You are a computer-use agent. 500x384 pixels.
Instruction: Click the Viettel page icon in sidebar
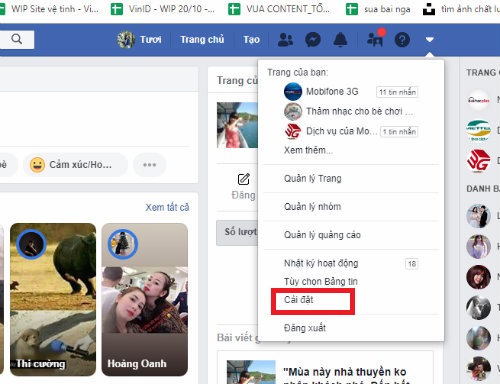click(x=478, y=131)
